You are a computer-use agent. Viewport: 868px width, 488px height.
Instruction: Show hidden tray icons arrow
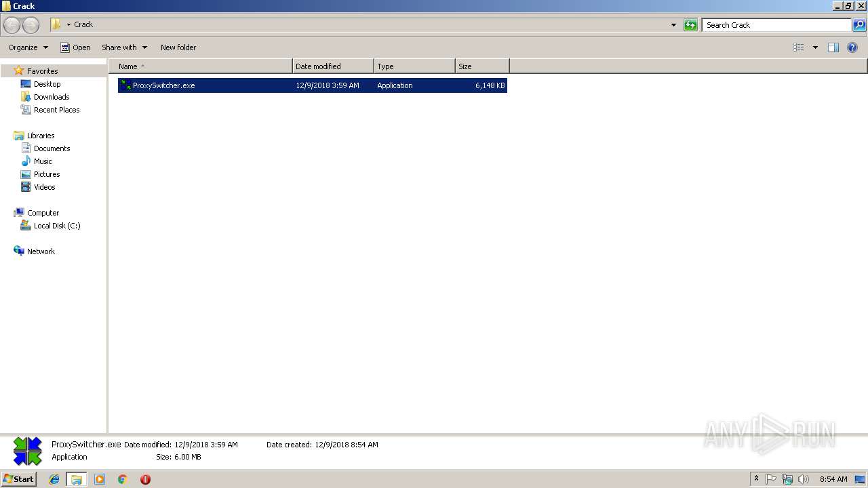click(757, 479)
